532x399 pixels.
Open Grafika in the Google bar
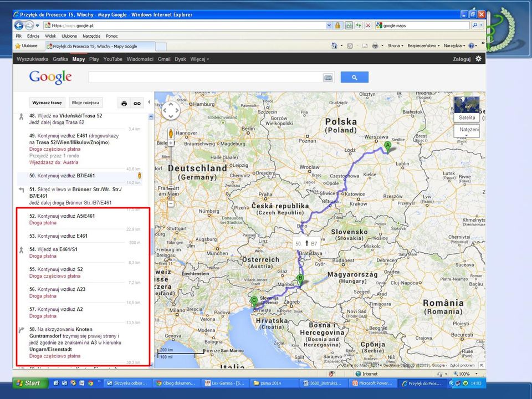(60, 59)
